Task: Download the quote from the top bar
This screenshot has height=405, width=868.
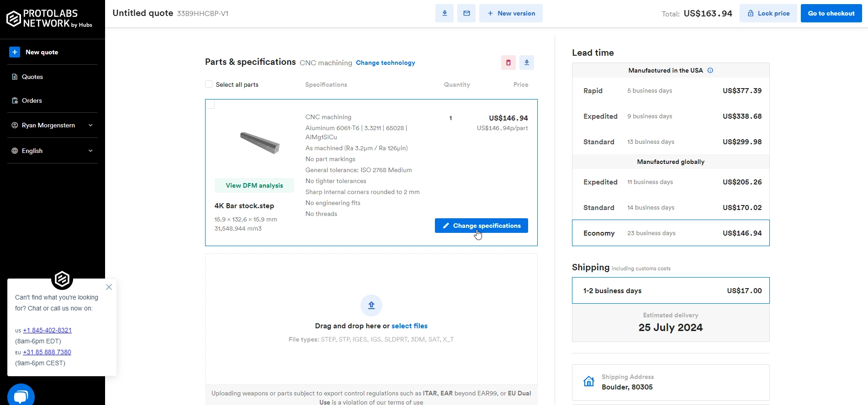Action: pyautogui.click(x=445, y=13)
